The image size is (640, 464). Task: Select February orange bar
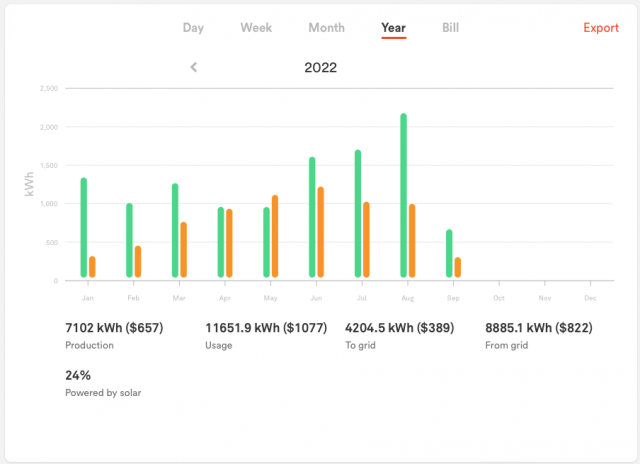click(138, 262)
